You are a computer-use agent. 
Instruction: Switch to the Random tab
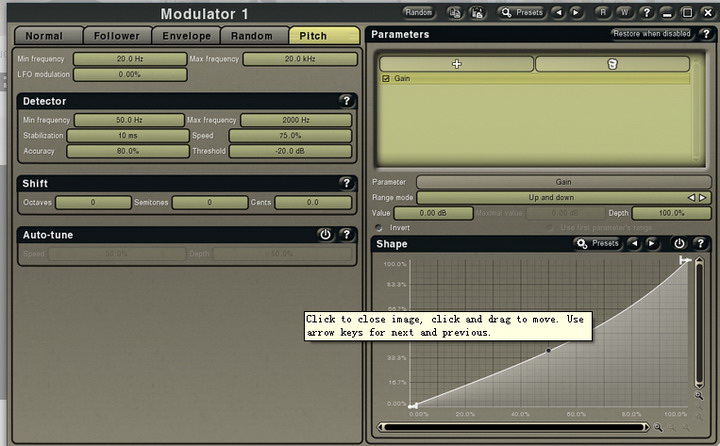(x=252, y=36)
